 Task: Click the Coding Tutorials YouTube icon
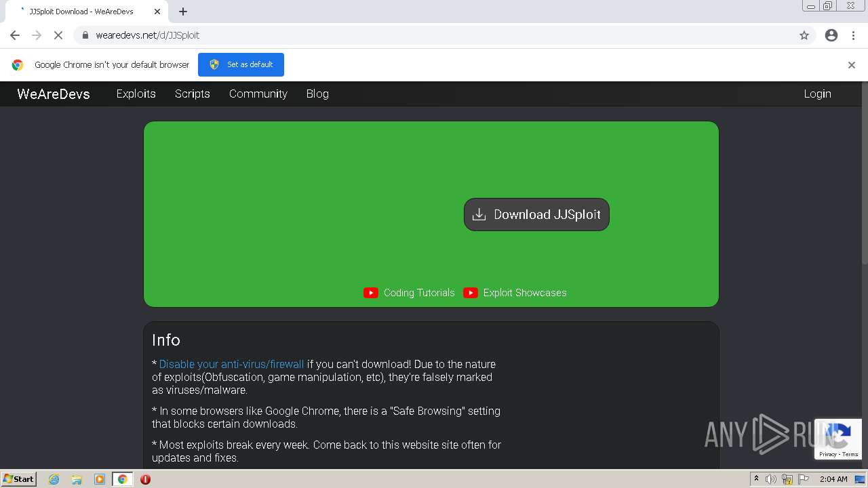coord(371,293)
